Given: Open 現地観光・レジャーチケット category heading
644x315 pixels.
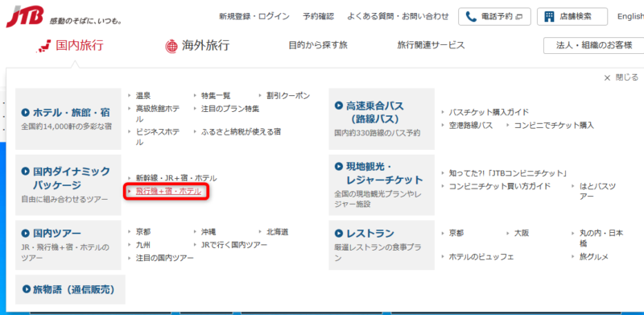Looking at the screenshot, I should (385, 173).
